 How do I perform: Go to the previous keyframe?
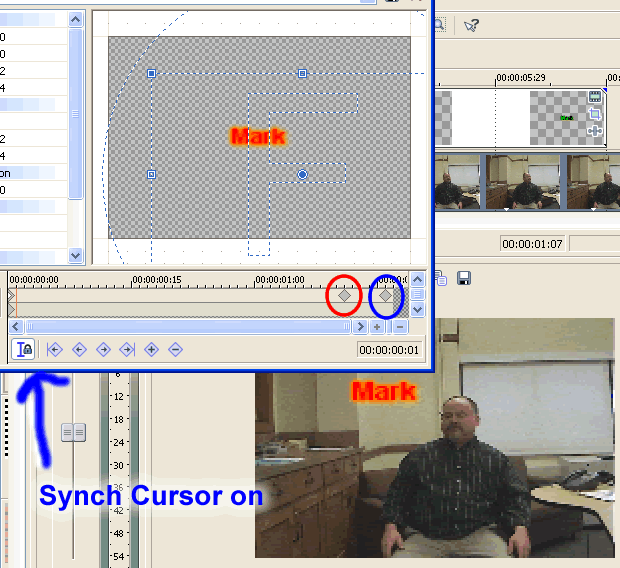79,349
